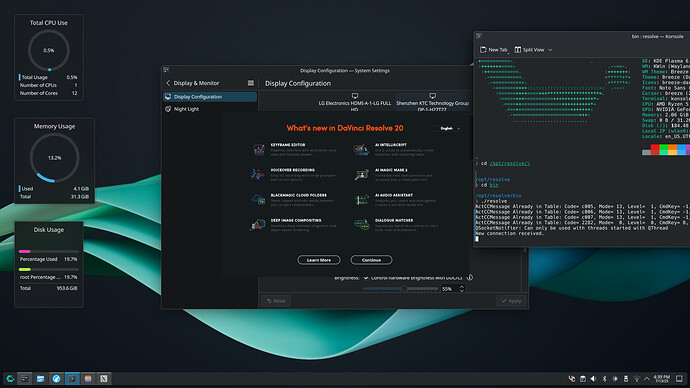
Task: Open the application launcher in the taskbar
Action: 10,378
